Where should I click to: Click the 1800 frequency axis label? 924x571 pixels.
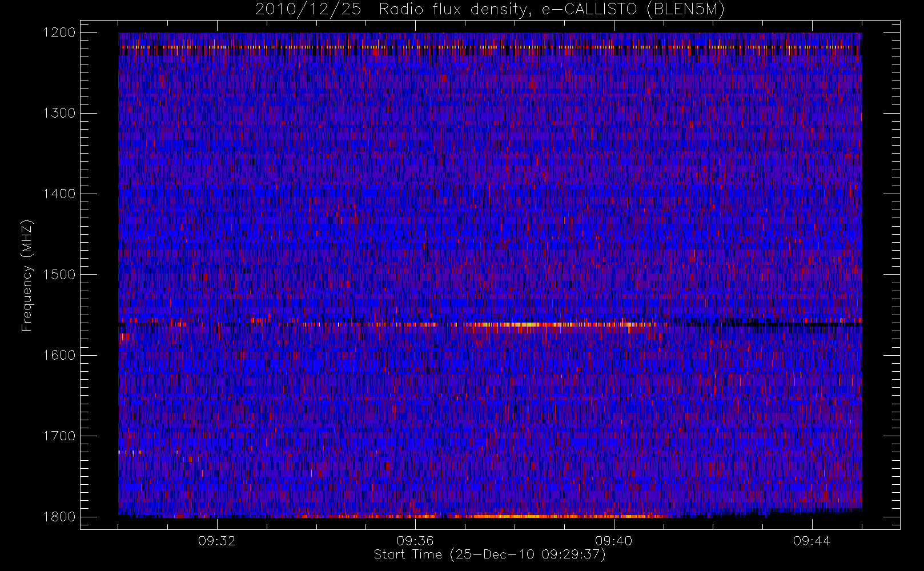[x=59, y=517]
